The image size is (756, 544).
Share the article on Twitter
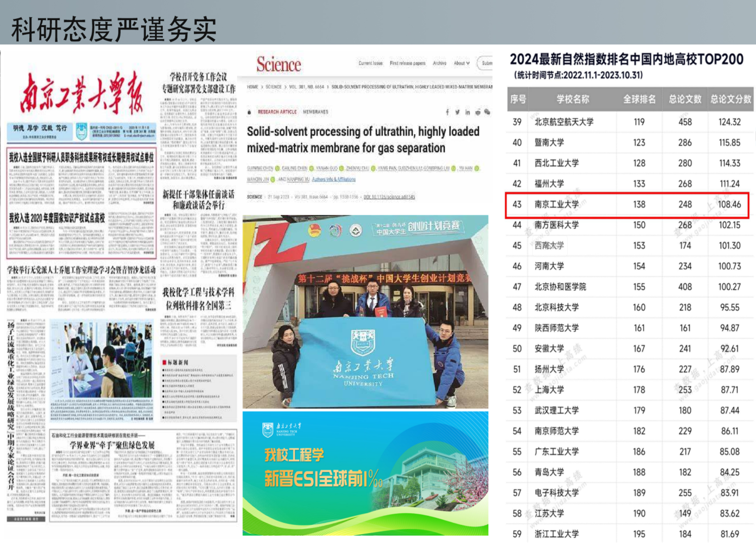coord(457,112)
